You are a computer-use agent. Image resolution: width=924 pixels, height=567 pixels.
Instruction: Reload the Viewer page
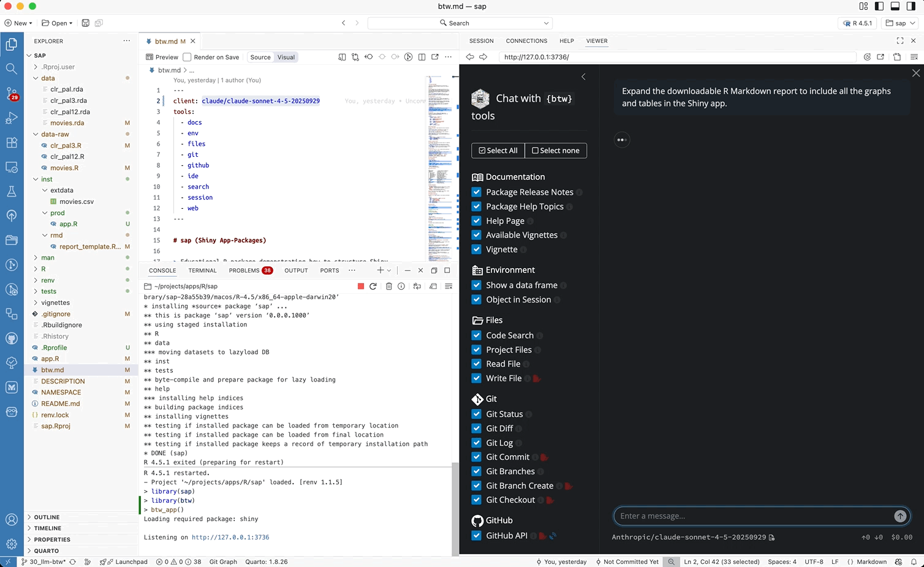tap(867, 57)
